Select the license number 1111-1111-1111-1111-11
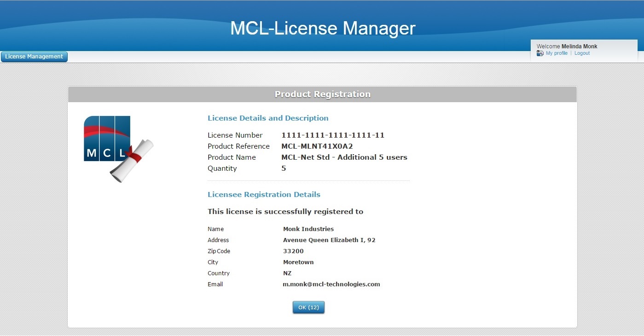The image size is (644, 336). point(333,135)
